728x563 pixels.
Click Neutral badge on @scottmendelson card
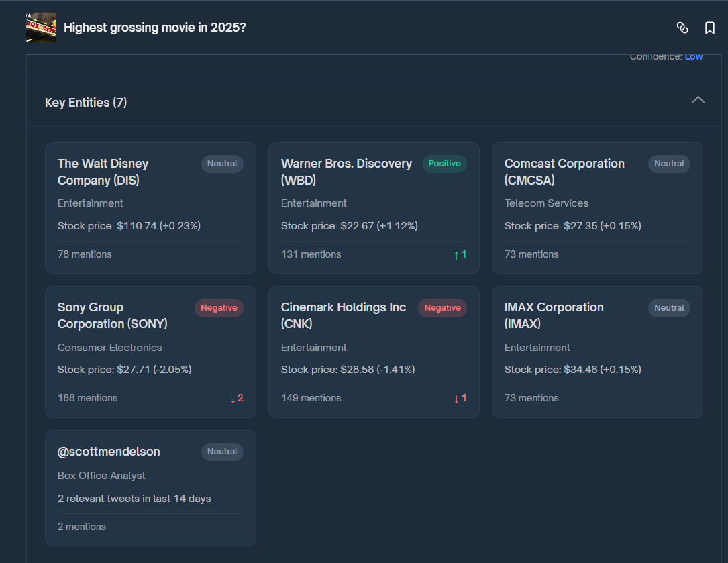click(x=222, y=452)
